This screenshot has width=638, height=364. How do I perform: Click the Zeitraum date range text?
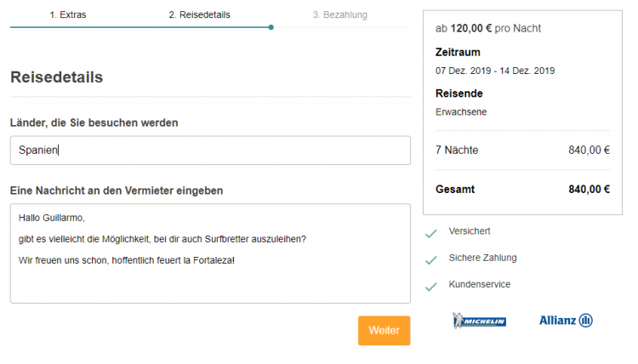[495, 71]
